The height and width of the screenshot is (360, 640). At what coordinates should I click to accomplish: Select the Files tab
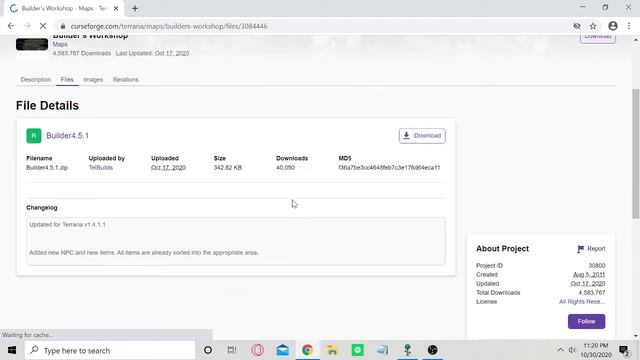67,80
